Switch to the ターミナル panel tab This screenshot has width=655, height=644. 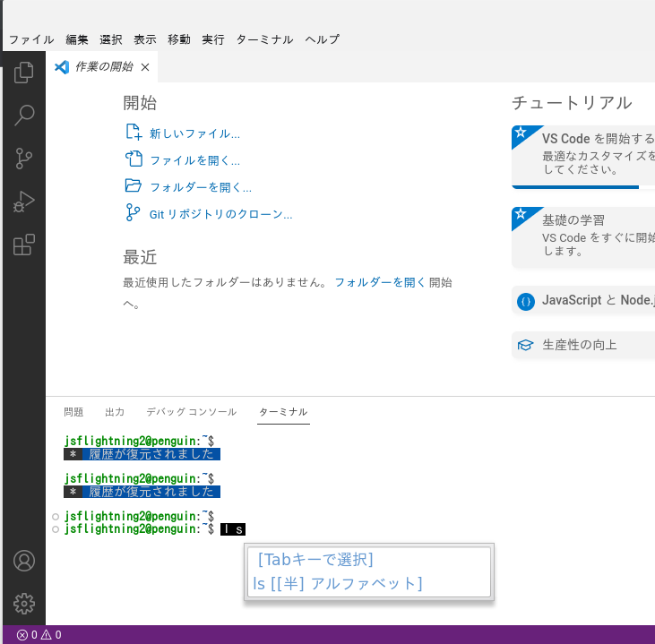coord(283,412)
